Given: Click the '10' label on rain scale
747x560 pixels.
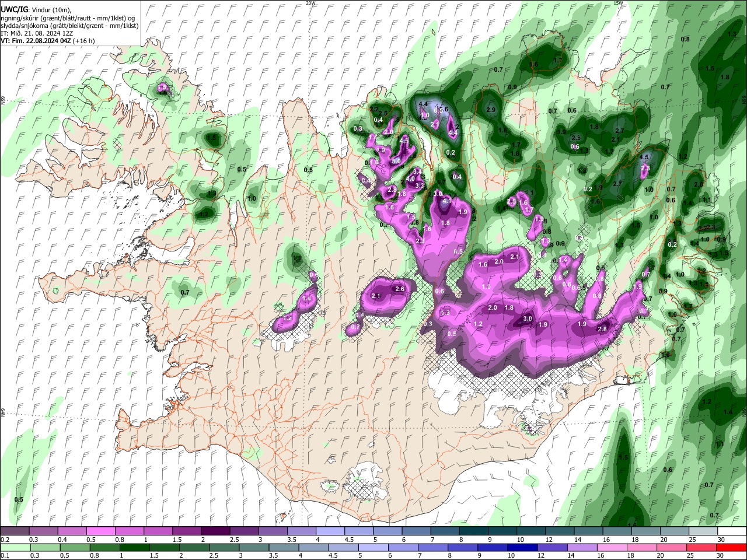Looking at the screenshot, I should click(511, 555).
